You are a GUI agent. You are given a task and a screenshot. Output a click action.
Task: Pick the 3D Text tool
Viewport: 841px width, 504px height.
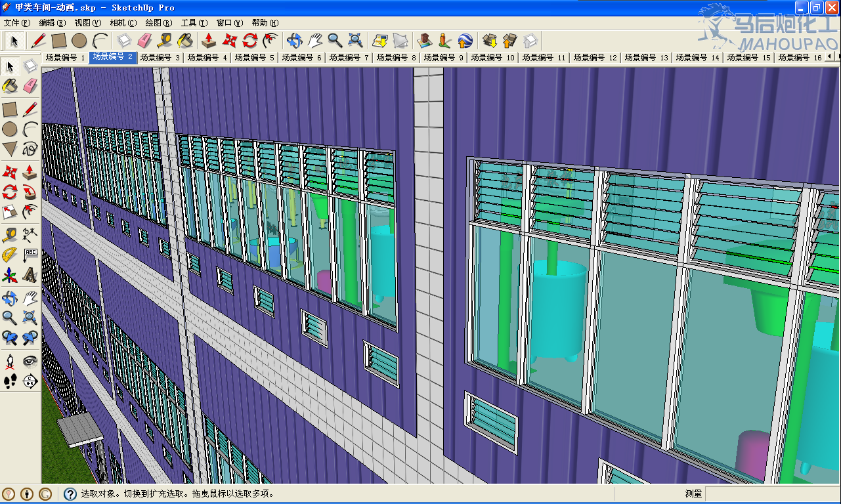point(30,274)
